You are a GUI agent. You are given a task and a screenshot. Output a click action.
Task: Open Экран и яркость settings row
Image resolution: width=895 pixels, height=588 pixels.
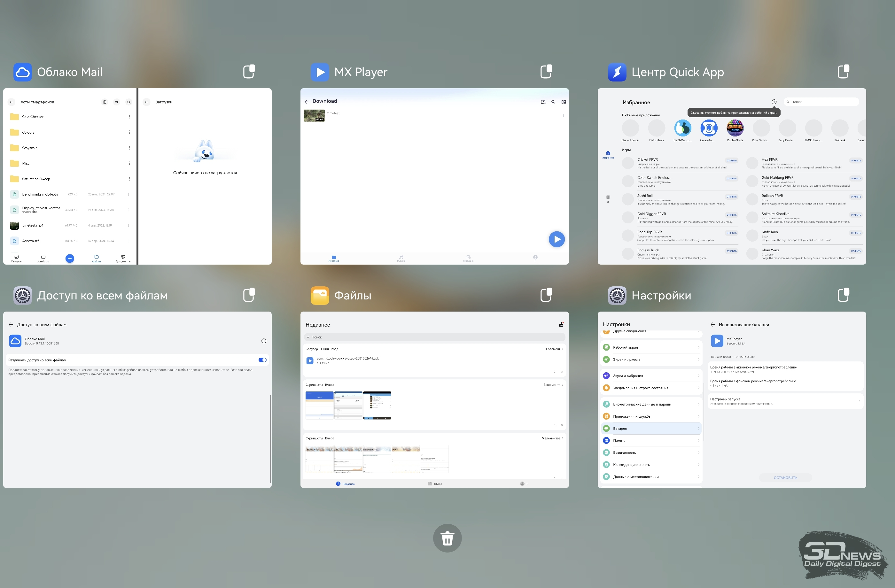click(x=651, y=360)
